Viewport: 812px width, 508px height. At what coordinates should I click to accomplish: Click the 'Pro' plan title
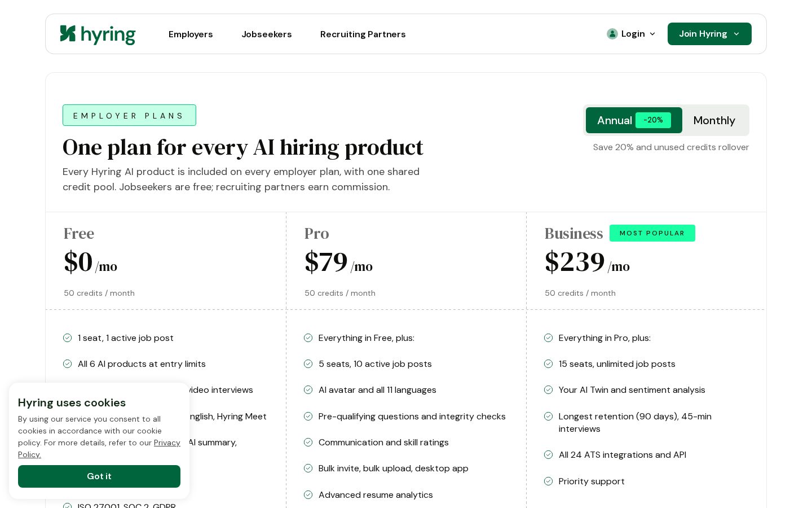pyautogui.click(x=317, y=233)
